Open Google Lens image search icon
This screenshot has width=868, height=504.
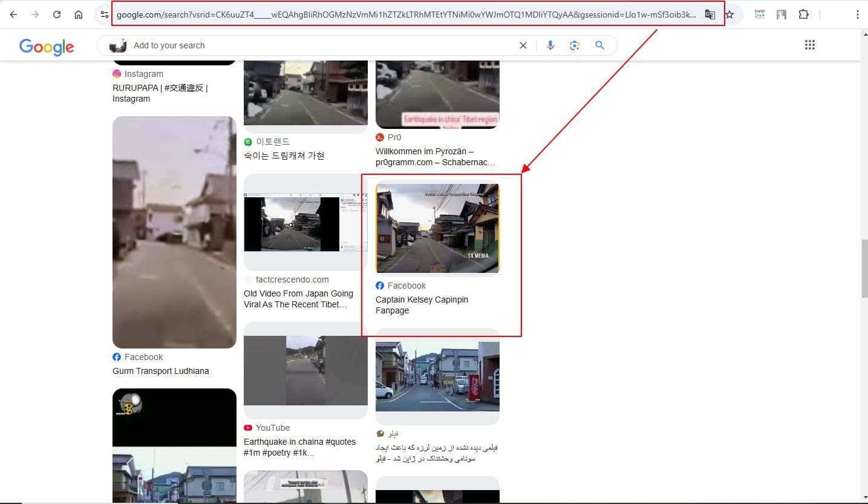tap(575, 45)
